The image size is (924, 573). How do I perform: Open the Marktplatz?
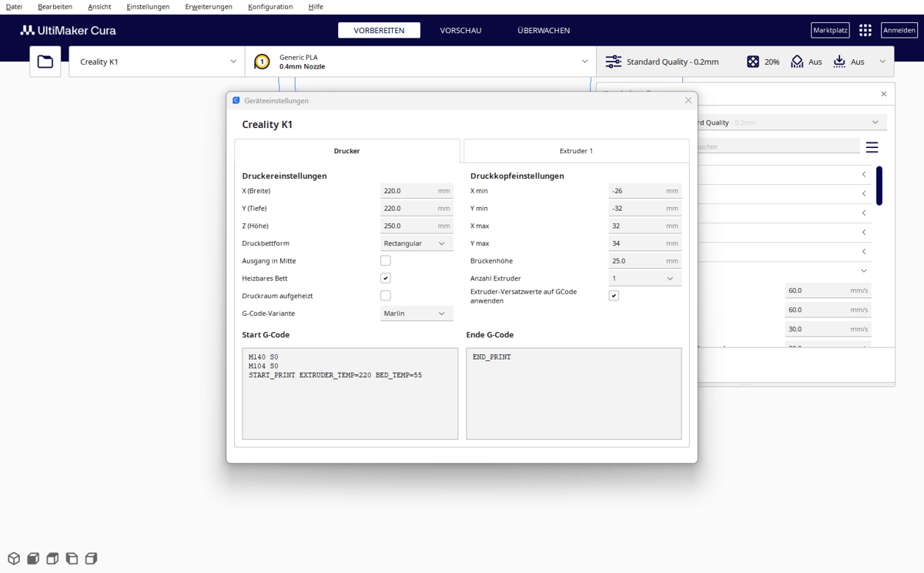click(x=830, y=30)
